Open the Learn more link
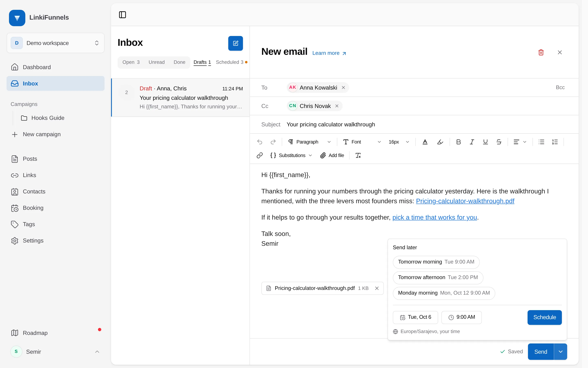The width and height of the screenshot is (588, 368). (329, 53)
